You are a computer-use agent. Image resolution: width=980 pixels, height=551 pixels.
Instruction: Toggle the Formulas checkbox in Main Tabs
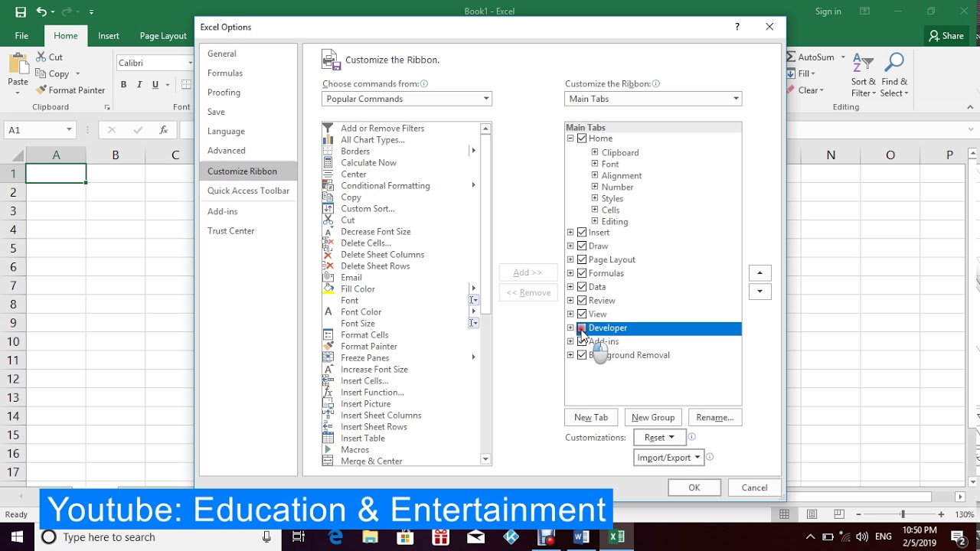tap(582, 273)
